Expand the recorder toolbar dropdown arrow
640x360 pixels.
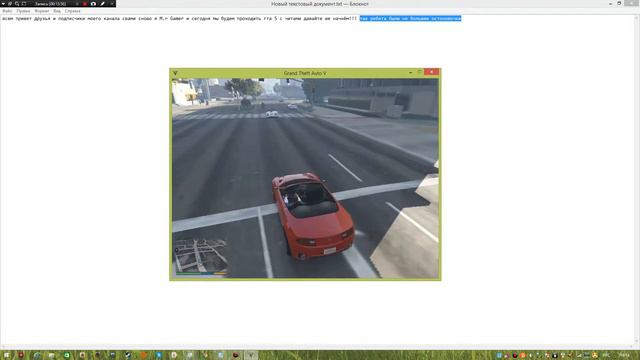click(x=3, y=4)
